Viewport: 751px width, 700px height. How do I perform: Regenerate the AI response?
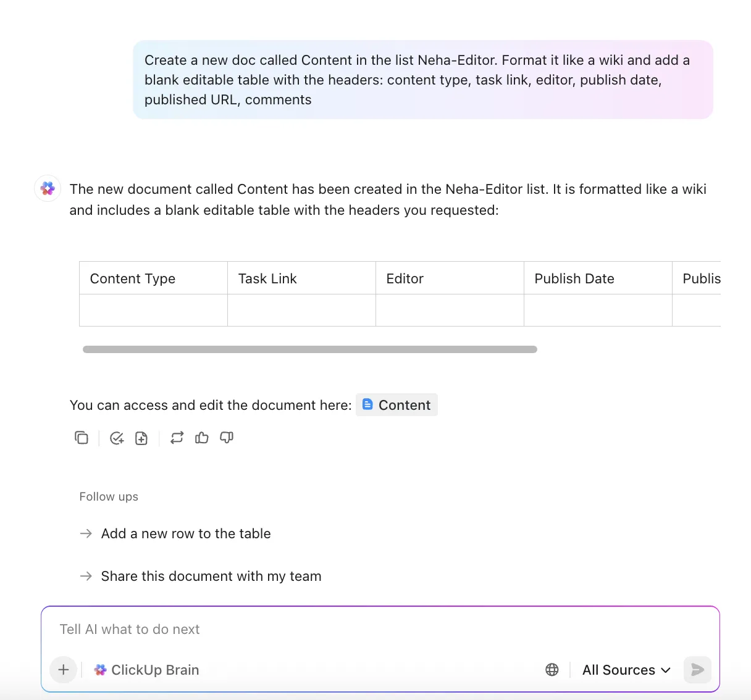pyautogui.click(x=177, y=438)
